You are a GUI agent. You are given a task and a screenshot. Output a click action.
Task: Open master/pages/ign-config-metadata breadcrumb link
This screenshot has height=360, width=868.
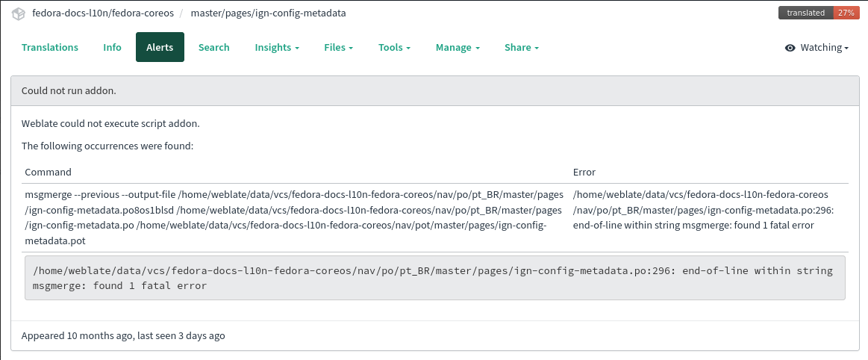tap(269, 13)
